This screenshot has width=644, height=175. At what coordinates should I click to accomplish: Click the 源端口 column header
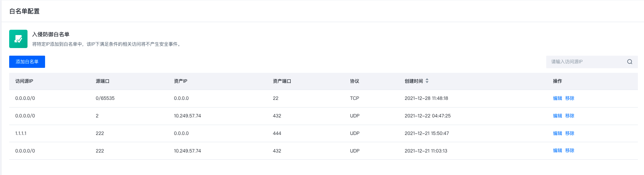point(102,81)
